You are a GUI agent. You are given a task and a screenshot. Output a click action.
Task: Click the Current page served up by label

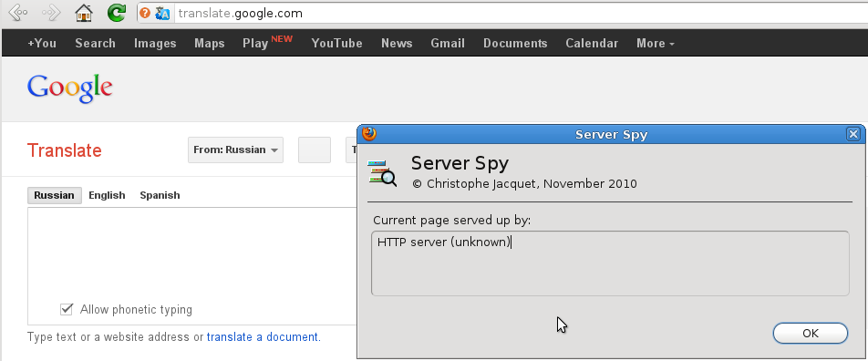coord(451,221)
